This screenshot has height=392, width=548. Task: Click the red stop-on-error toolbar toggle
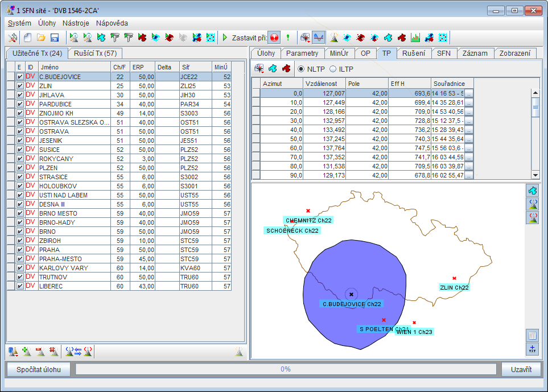click(274, 38)
